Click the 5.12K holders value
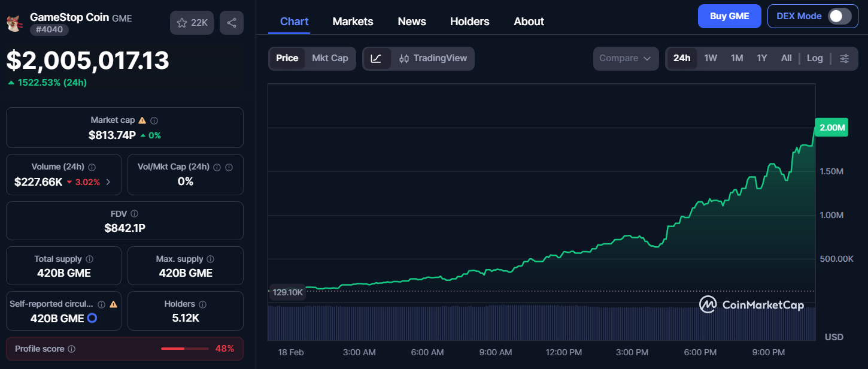This screenshot has width=868, height=369. tap(186, 318)
